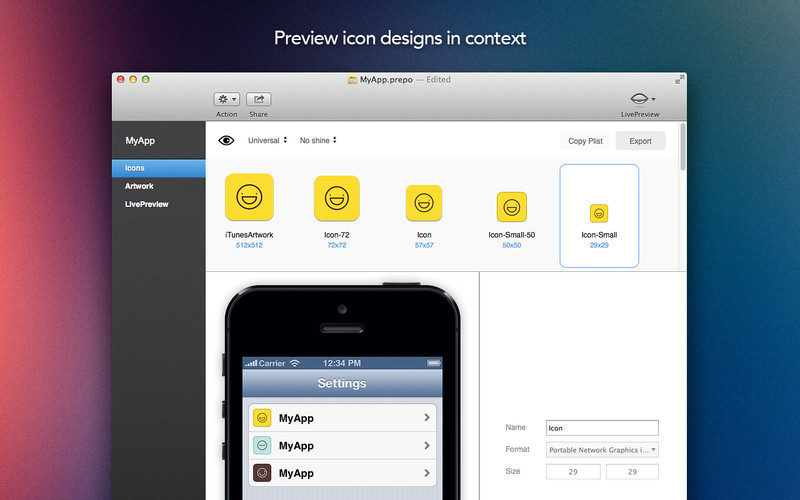
Task: Click the 12:34 PM time in phone status bar
Action: [342, 363]
